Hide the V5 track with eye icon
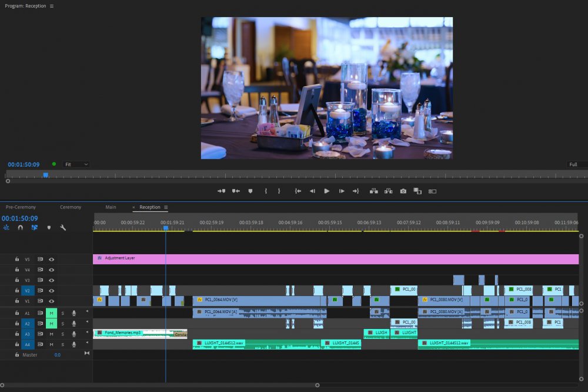 tap(52, 259)
